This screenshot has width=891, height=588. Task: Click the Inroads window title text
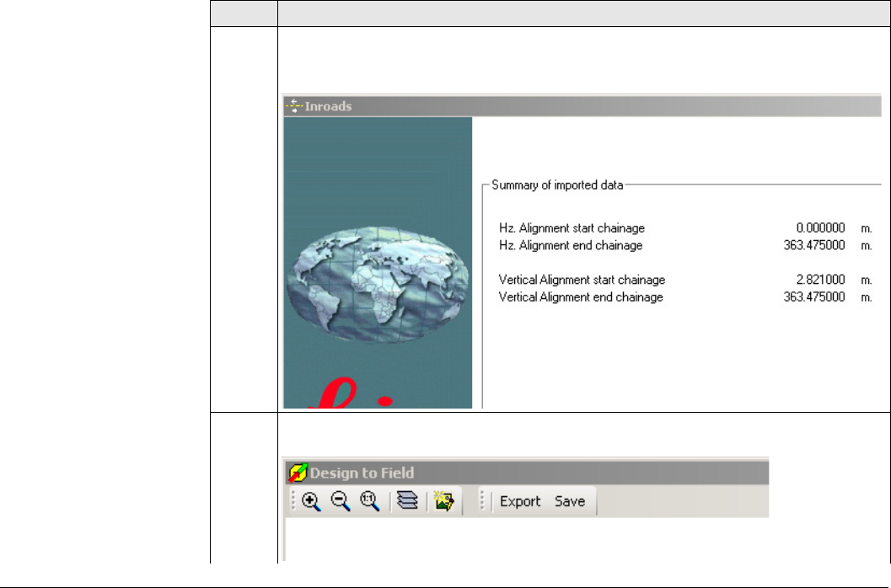328,106
